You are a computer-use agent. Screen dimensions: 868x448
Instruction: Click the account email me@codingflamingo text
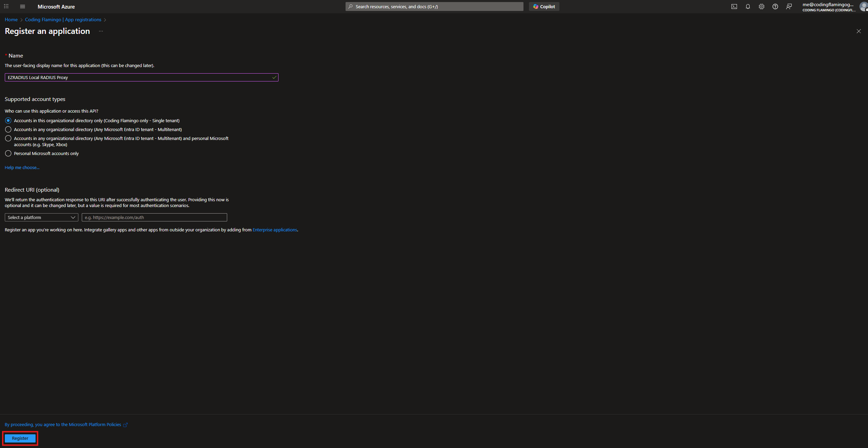tap(828, 4)
